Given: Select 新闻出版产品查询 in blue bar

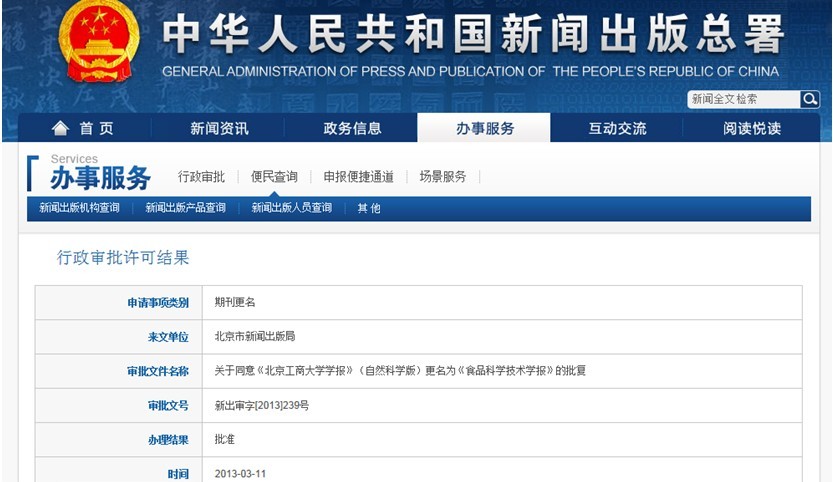Looking at the screenshot, I should click(x=185, y=208).
